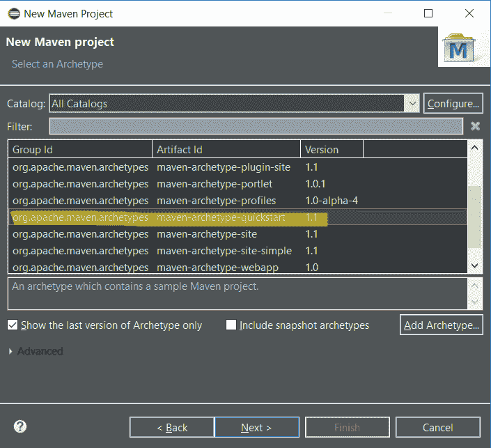Close the New Maven Project dialog
This screenshot has height=448, width=491.
click(x=469, y=13)
